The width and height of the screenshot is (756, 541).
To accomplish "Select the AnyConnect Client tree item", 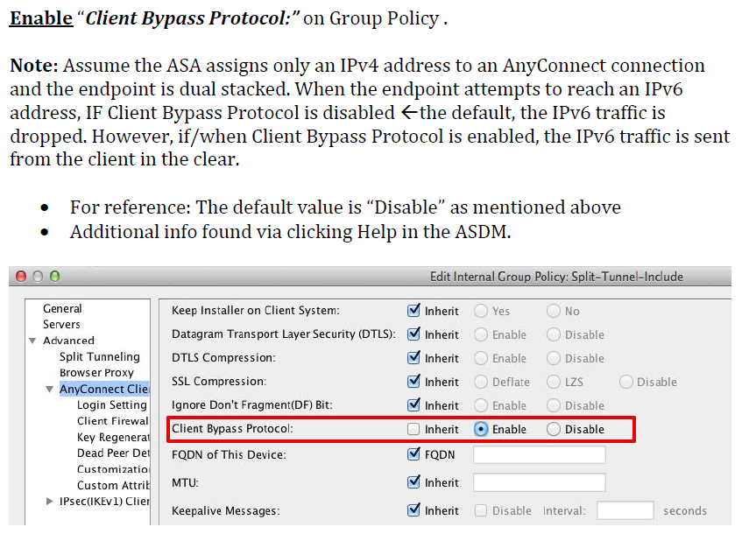I will [104, 389].
